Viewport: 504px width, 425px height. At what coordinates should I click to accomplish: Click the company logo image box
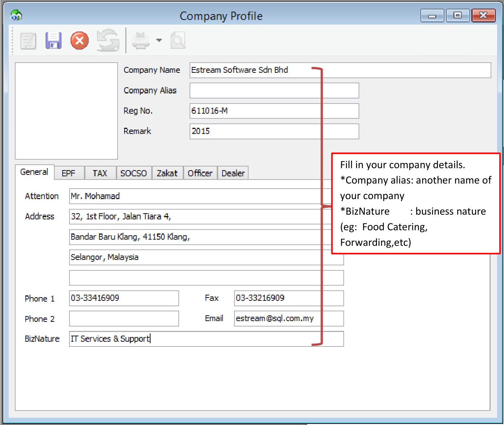coord(66,111)
